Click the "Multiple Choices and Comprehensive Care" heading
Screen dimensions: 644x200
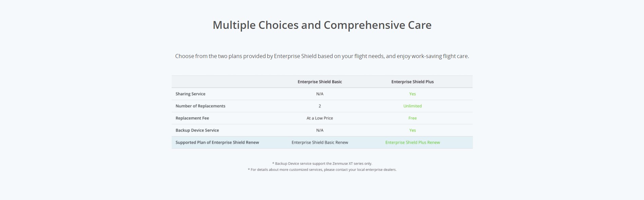pyautogui.click(x=322, y=25)
